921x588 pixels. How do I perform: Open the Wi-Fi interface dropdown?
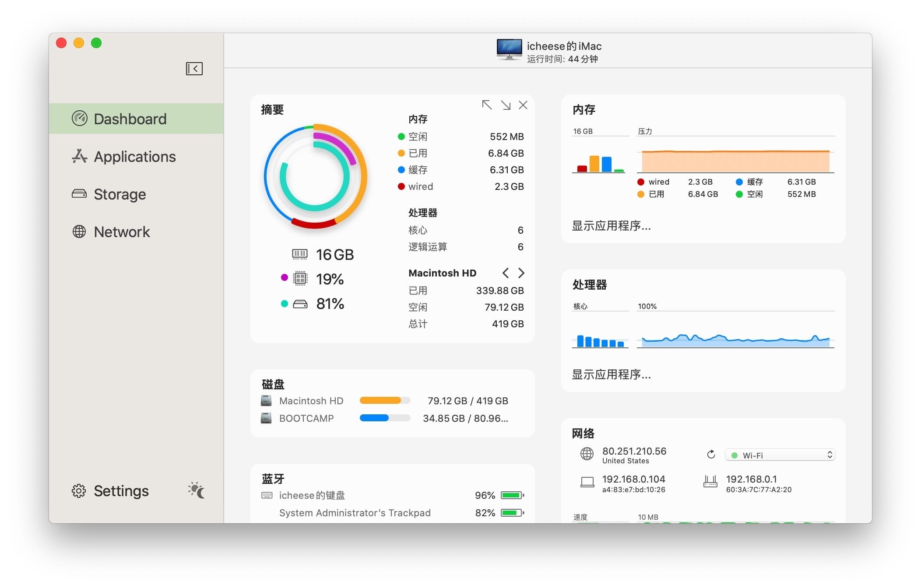pos(780,455)
